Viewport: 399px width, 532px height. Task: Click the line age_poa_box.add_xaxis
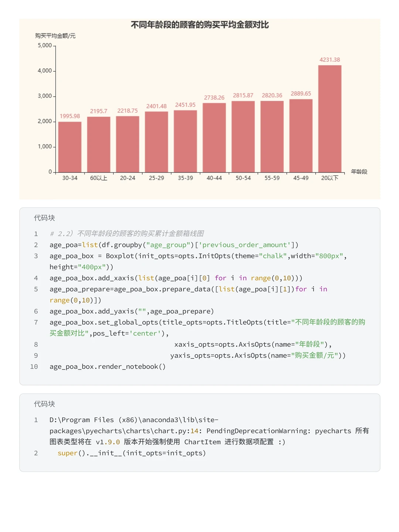(176, 278)
